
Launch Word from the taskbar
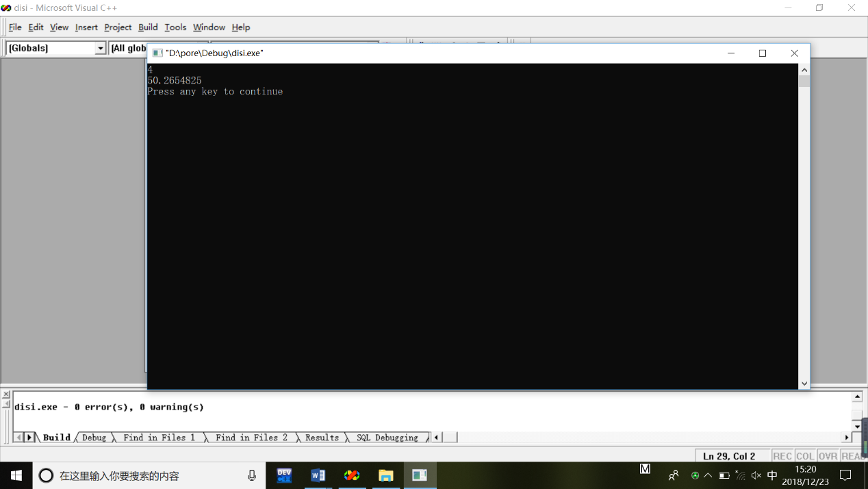tap(318, 475)
